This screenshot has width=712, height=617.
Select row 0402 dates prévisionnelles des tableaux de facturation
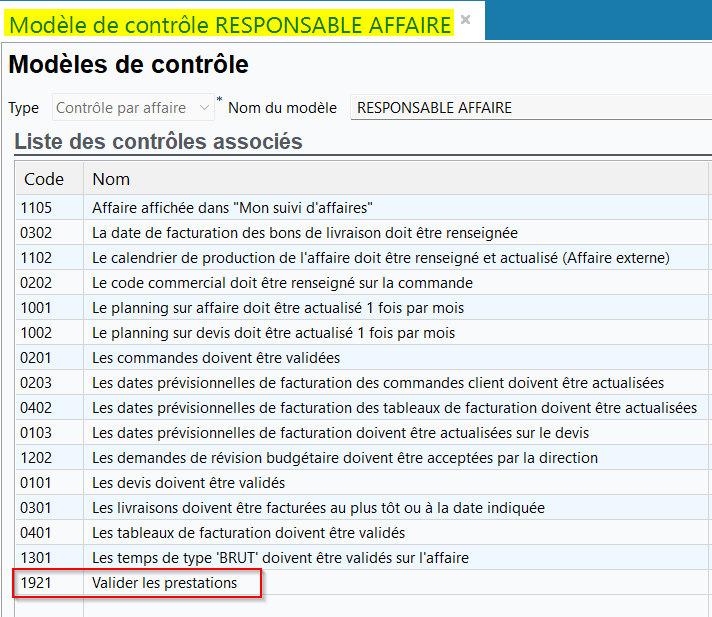pyautogui.click(x=362, y=408)
